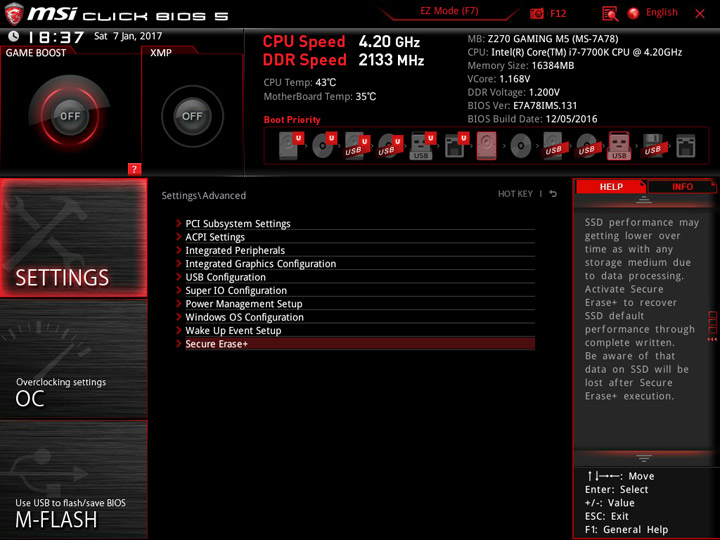Open Integrated Graphics Configuration

(x=355, y=264)
